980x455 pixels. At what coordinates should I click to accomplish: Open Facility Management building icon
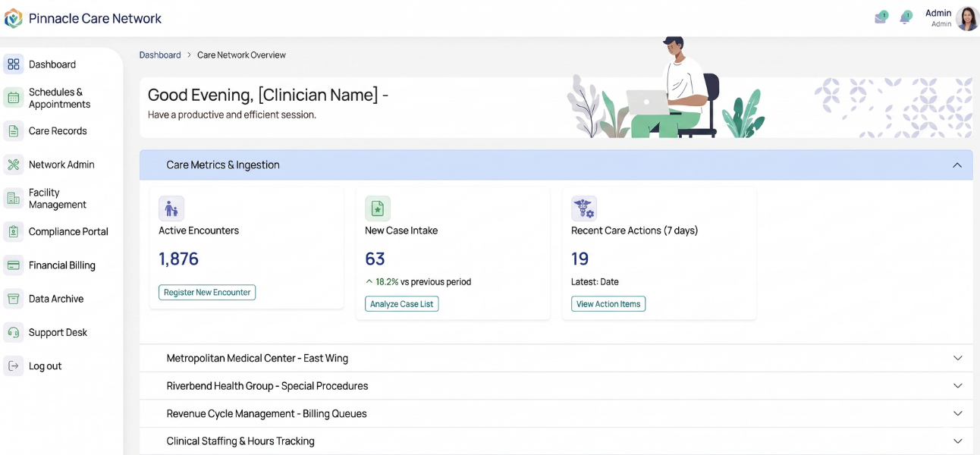tap(13, 198)
